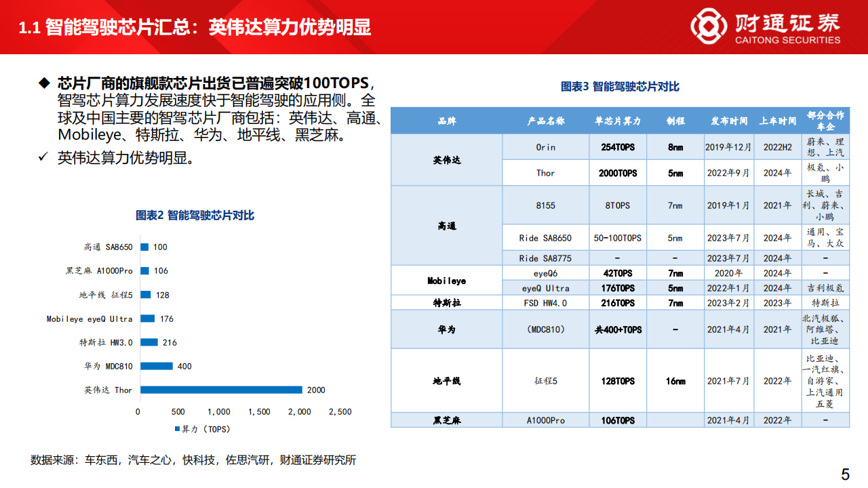Screen dimensions: 868x488
Task: Click brand cell 华为 in table
Action: (447, 329)
